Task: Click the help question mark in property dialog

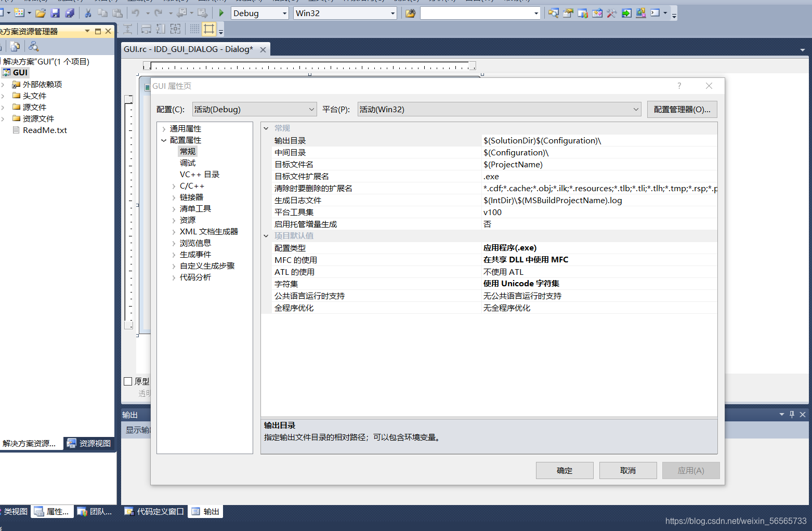Action: pos(679,86)
